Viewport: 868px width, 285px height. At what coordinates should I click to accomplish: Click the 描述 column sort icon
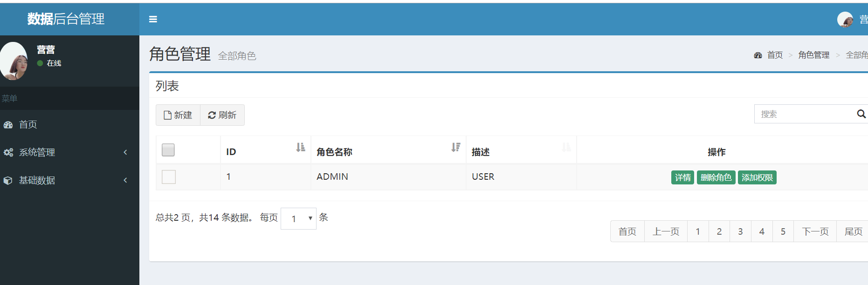(x=566, y=148)
